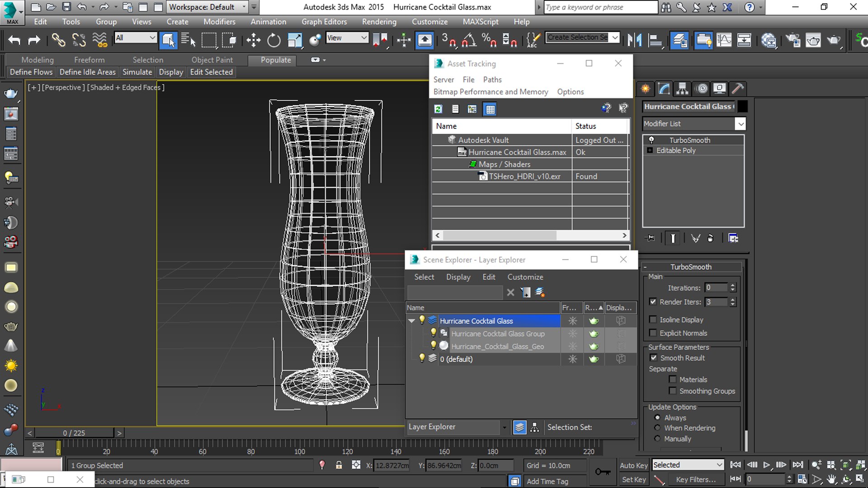The height and width of the screenshot is (488, 868).
Task: Open the Utilities panel hammer icon
Action: 738,89
